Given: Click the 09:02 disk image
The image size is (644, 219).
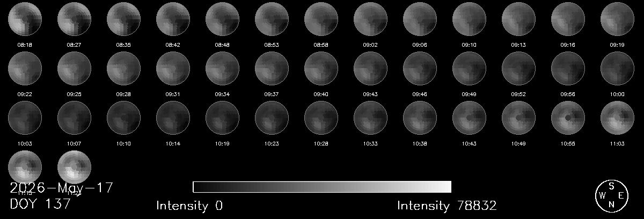Looking at the screenshot, I should pos(371,19).
